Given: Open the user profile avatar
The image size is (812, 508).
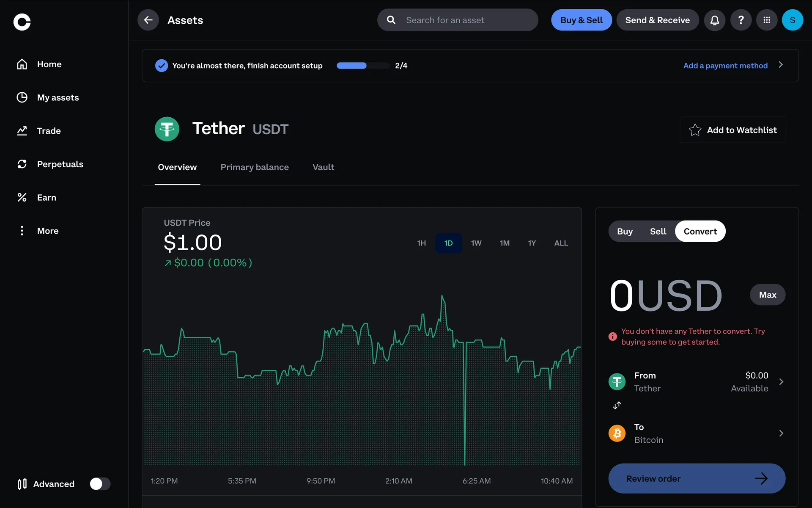Looking at the screenshot, I should point(792,20).
